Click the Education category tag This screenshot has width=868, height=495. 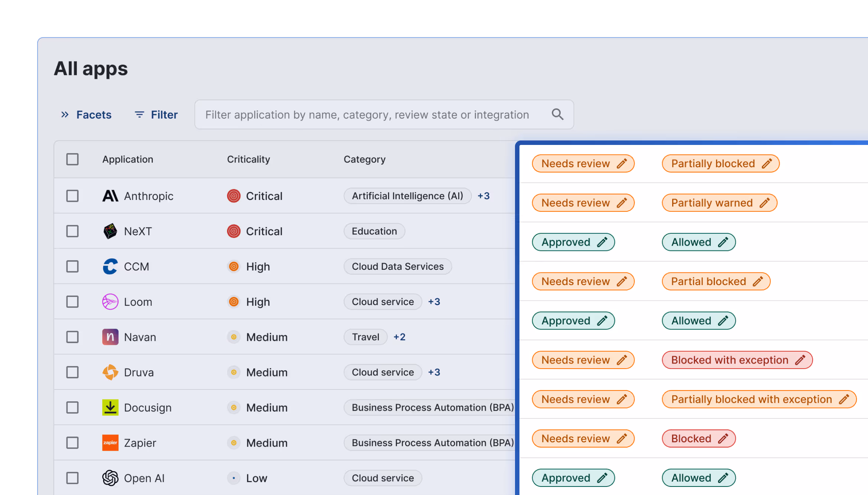[x=374, y=231]
